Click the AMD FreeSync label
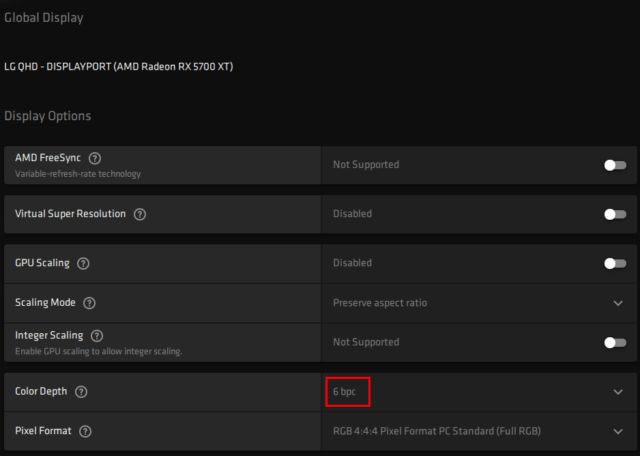 (48, 158)
